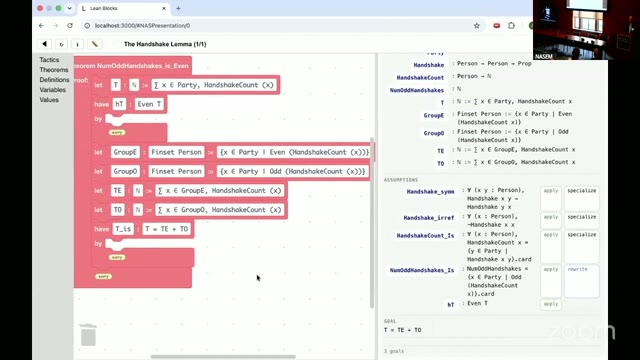Click the 'T = TE + TO' proposition field
The width and height of the screenshot is (640, 360).
point(167,229)
